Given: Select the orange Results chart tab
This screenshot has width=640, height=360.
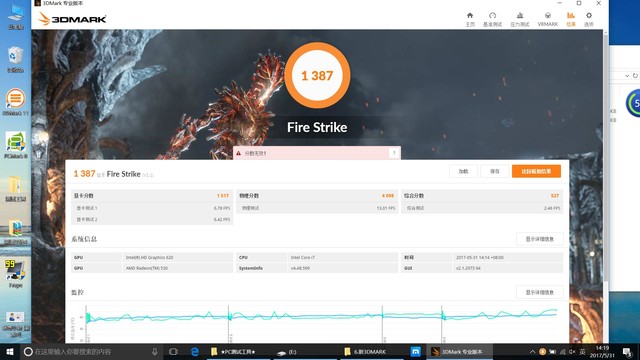Looking at the screenshot, I should 571,20.
